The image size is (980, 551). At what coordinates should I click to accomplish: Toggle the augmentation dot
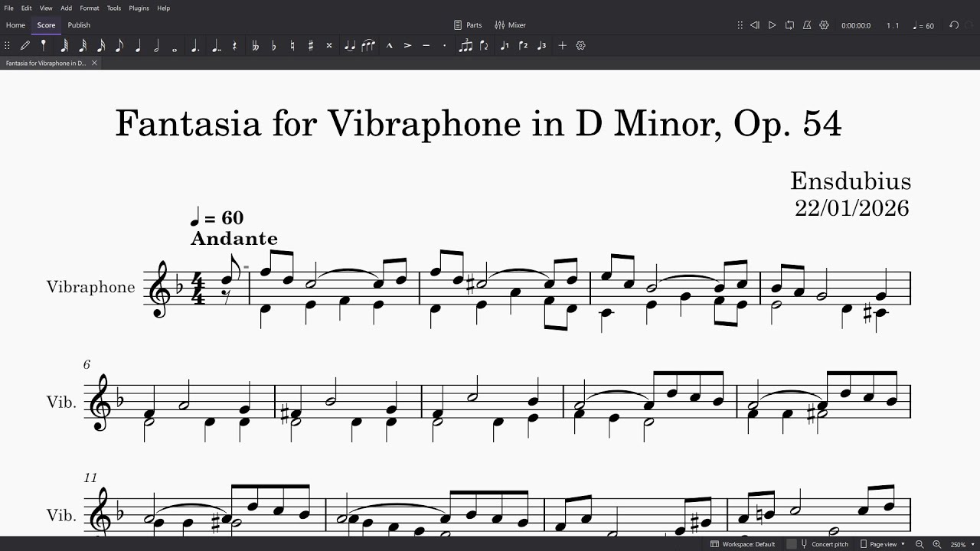click(x=195, y=46)
